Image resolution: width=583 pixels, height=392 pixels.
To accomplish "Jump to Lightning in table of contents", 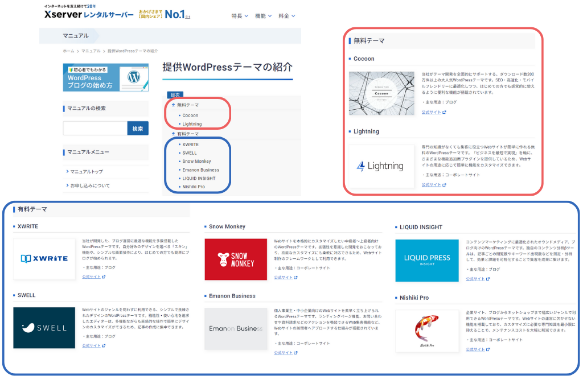I will [x=192, y=124].
